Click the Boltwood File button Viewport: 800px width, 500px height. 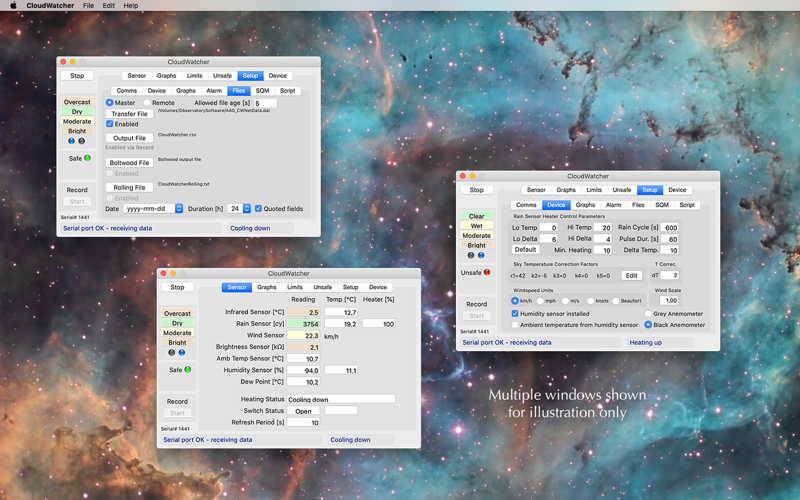tap(130, 163)
